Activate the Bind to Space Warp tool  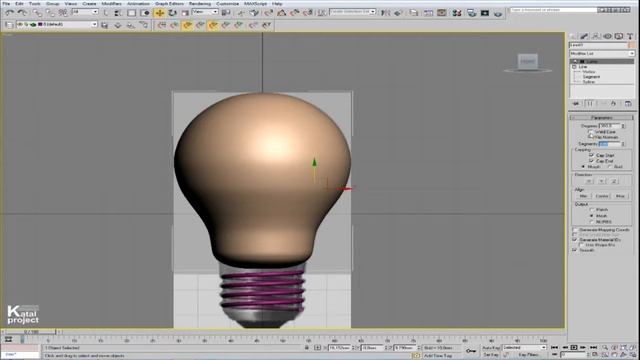click(63, 13)
